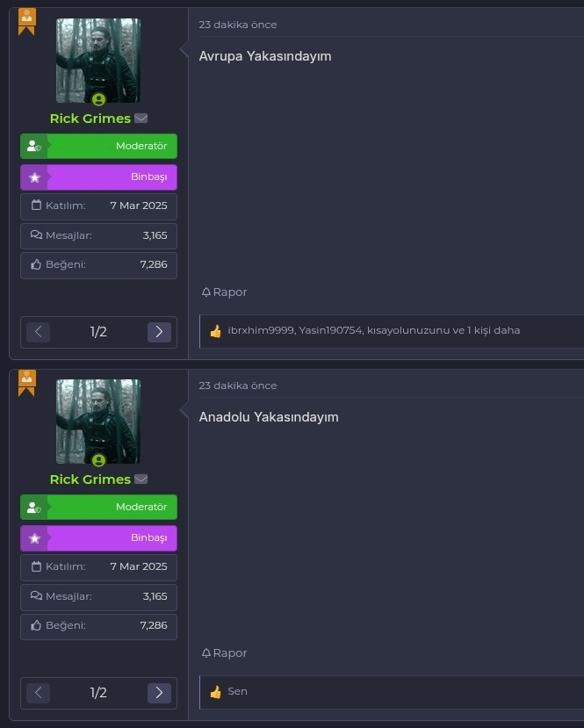Click the envelope message icon in first post

pos(141,119)
